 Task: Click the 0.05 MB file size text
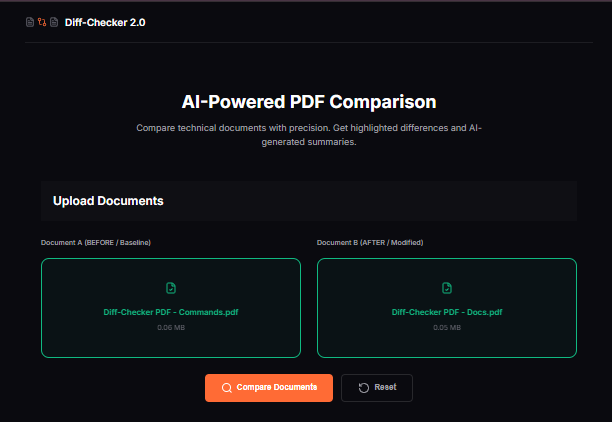click(x=447, y=327)
